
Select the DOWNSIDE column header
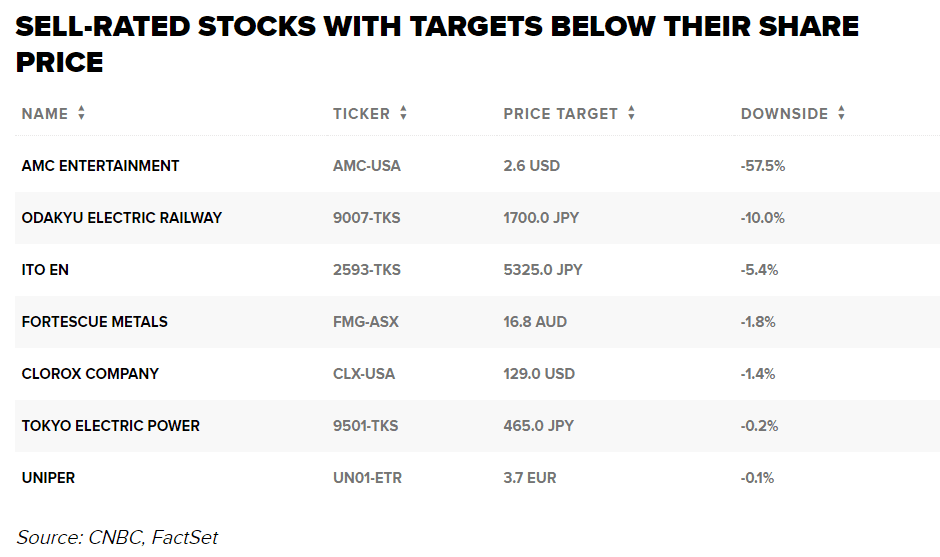click(784, 114)
